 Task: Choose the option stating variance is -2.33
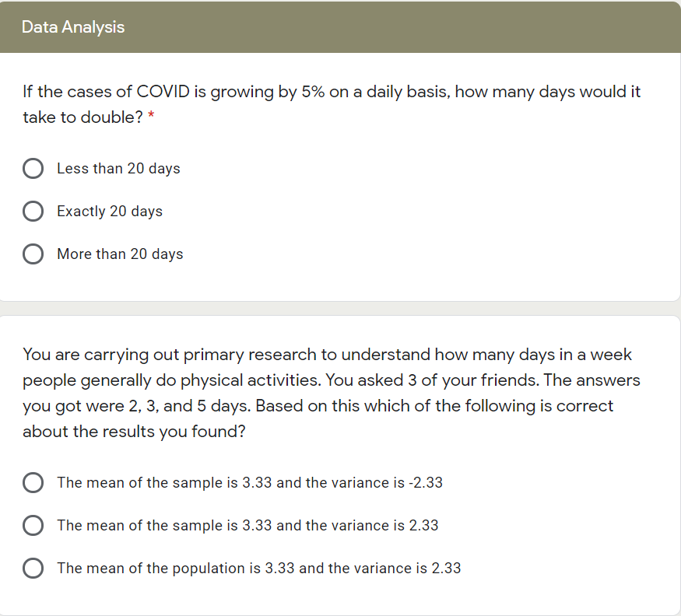coord(33,482)
